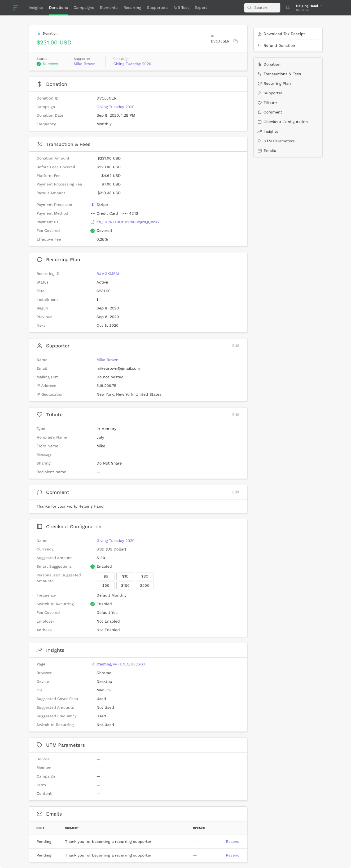Edit the Comment section
Image resolution: width=351 pixels, height=868 pixels.
tap(236, 492)
